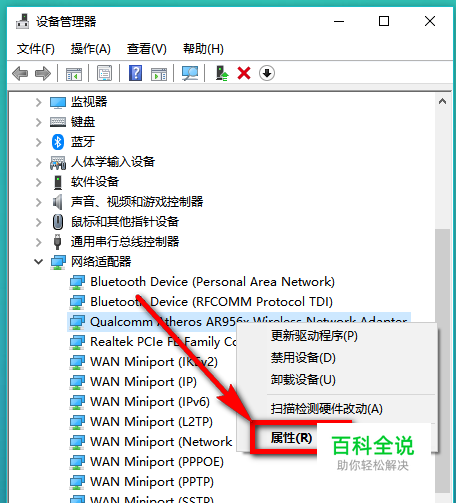Collapse the 网络适配器 network adapters node
Screen dimensions: 456x503
coord(39,262)
